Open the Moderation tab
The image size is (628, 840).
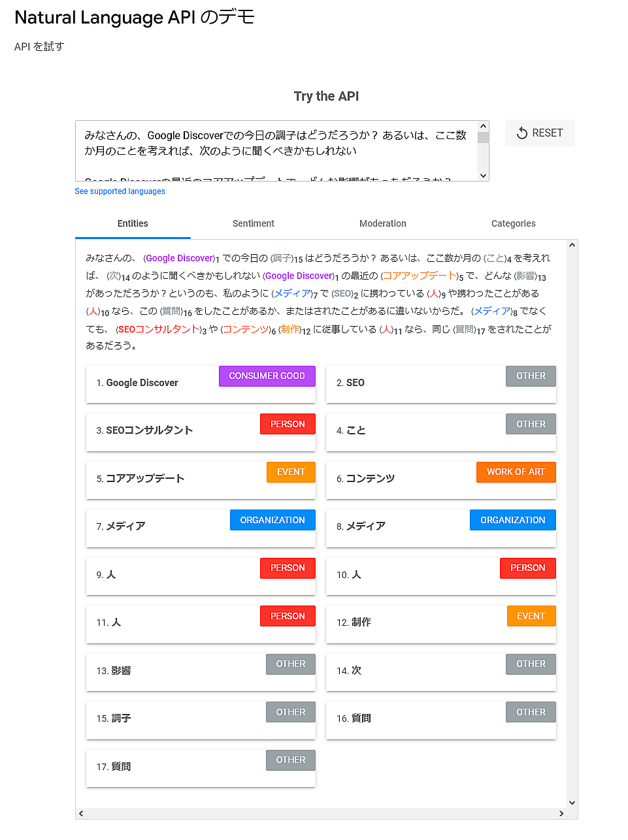(382, 223)
